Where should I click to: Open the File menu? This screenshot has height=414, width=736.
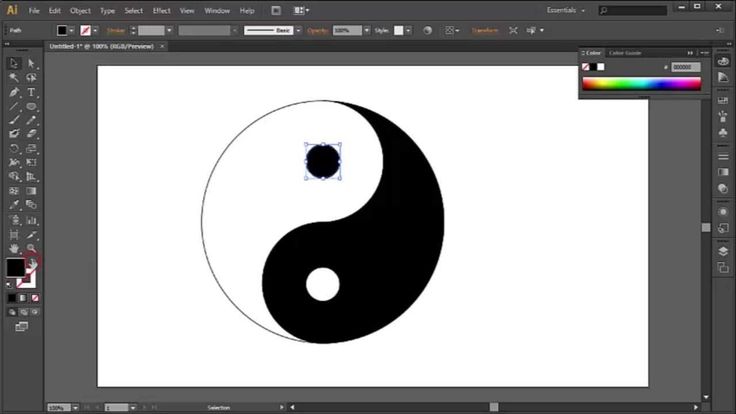pyautogui.click(x=34, y=10)
